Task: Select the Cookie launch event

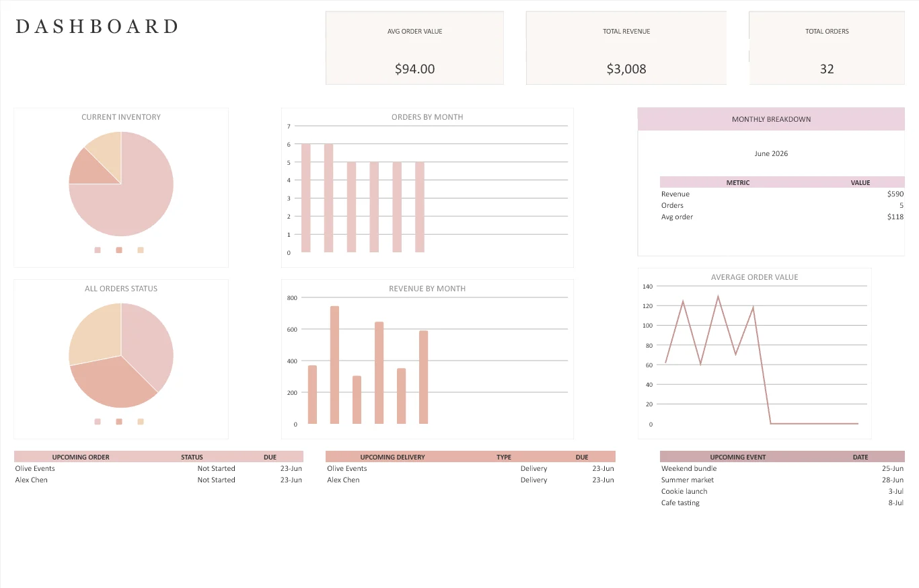Action: pos(684,491)
